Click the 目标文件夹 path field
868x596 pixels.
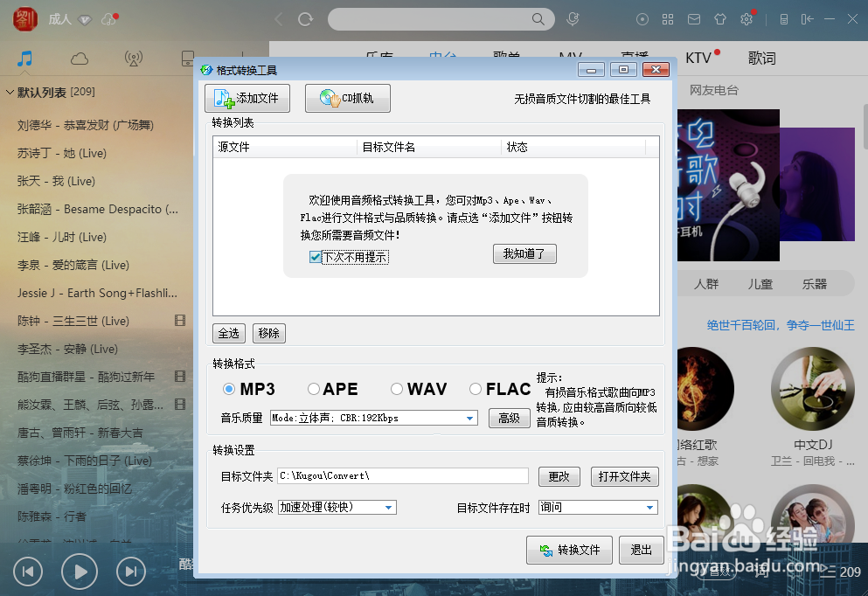(x=403, y=476)
